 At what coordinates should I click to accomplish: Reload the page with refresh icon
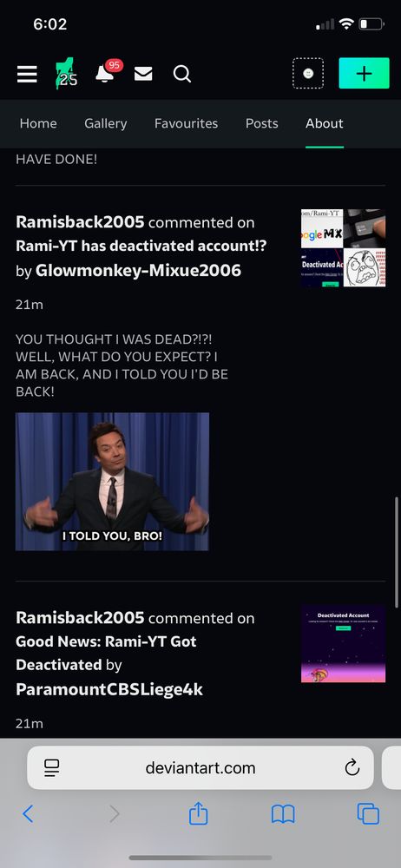point(352,767)
